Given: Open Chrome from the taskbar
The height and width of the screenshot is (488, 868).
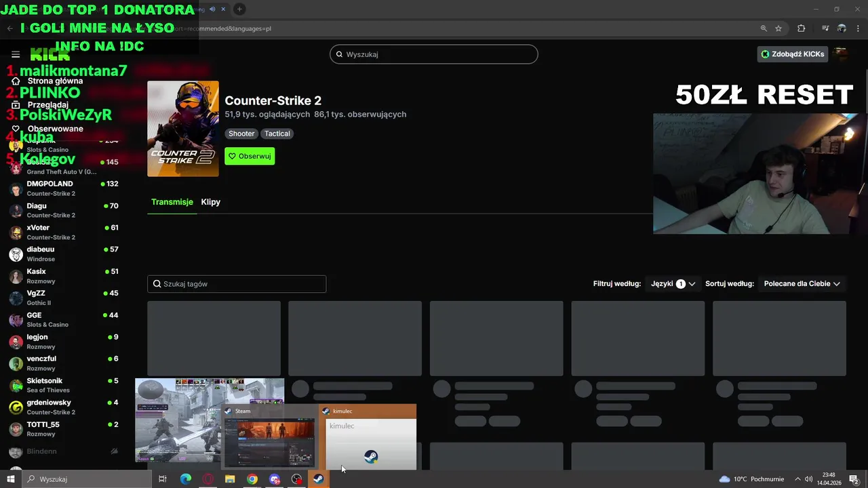Looking at the screenshot, I should pos(252,479).
